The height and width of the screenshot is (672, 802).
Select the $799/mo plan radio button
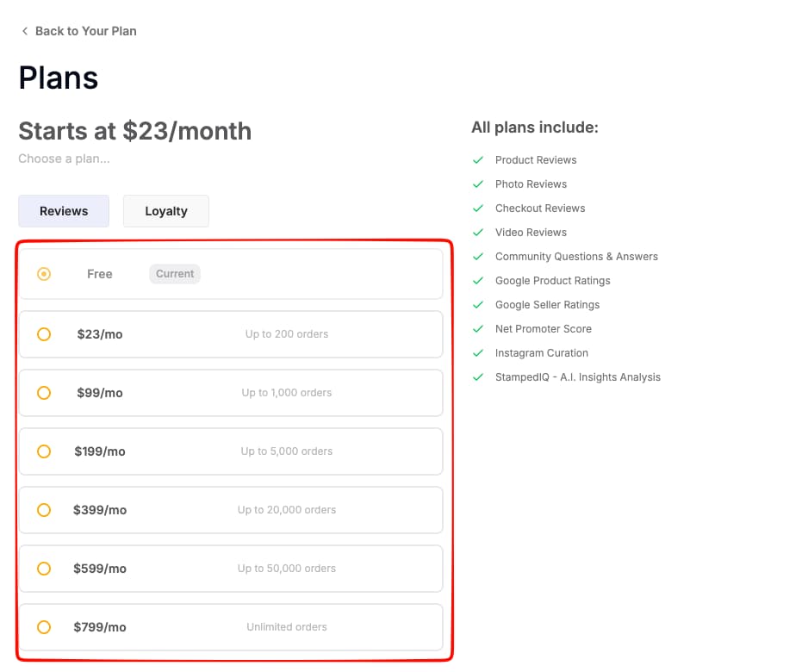tap(44, 627)
